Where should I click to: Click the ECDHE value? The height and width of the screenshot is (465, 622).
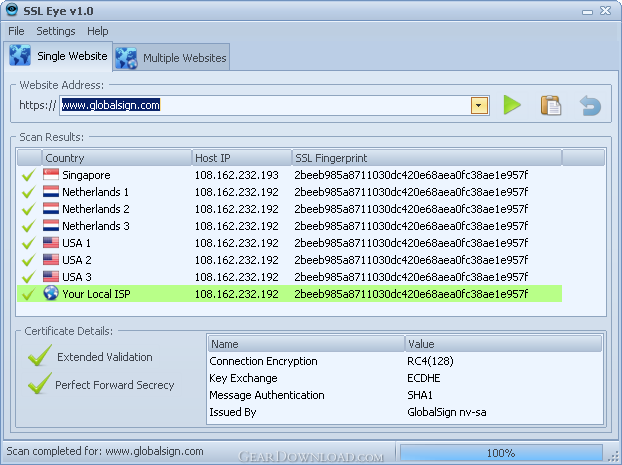click(x=424, y=378)
